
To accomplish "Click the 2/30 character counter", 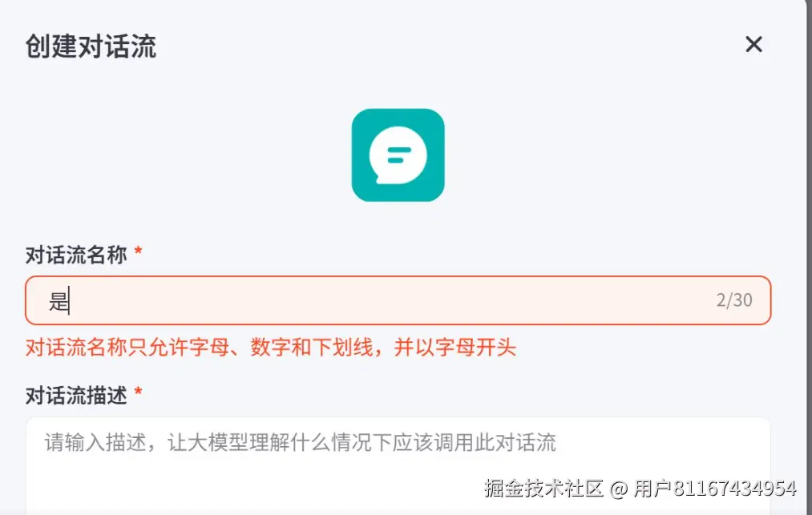I will 733,300.
